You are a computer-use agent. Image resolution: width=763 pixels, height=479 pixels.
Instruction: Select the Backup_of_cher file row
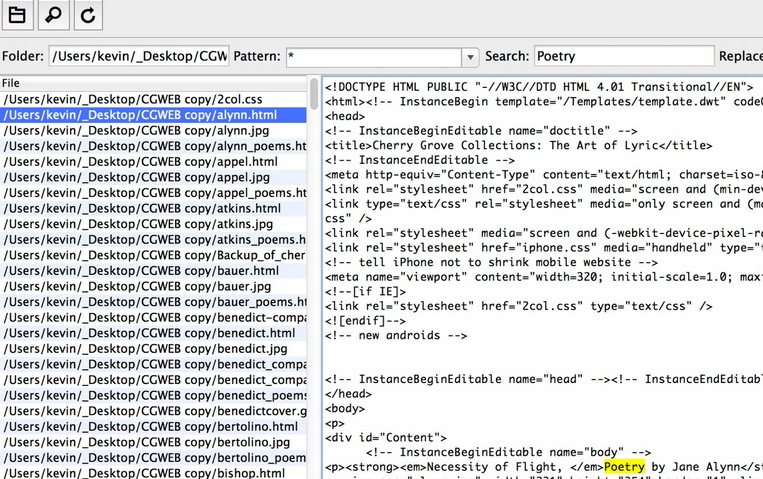153,255
